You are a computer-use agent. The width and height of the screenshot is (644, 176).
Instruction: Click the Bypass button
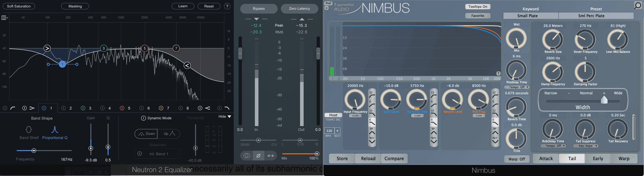[259, 9]
